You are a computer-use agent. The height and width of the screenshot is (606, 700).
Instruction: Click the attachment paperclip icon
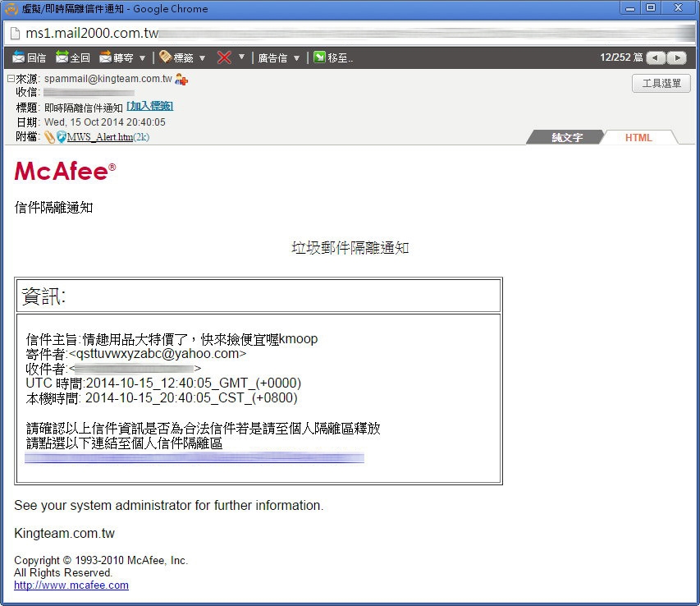click(49, 137)
